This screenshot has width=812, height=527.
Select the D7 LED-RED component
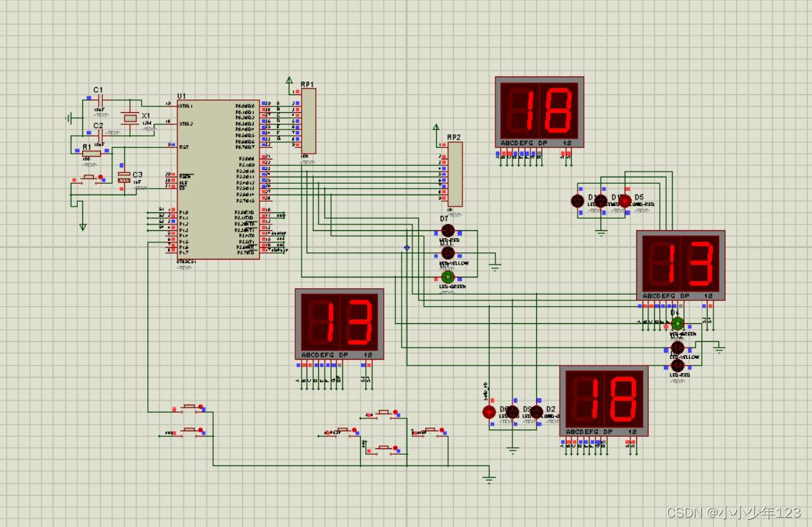point(448,230)
